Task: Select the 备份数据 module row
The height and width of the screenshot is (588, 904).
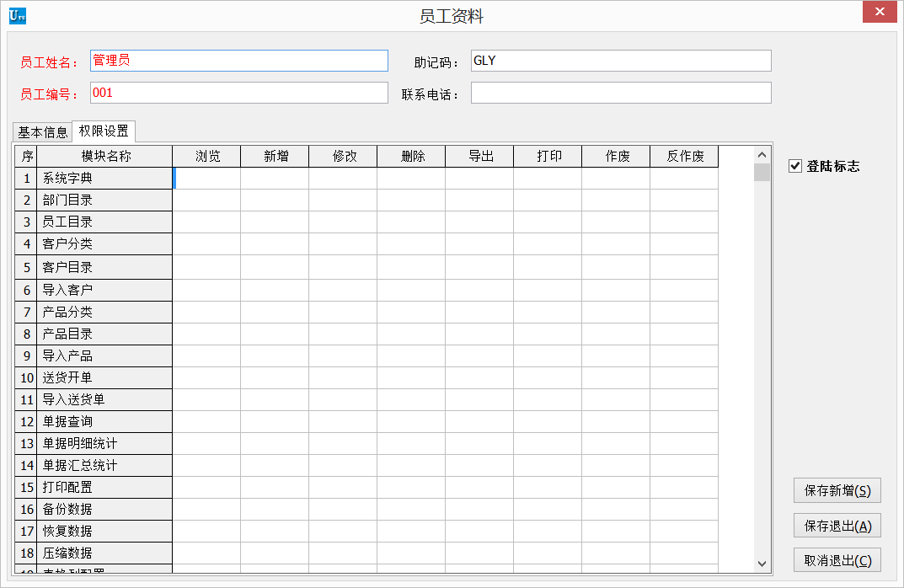Action: click(x=104, y=509)
